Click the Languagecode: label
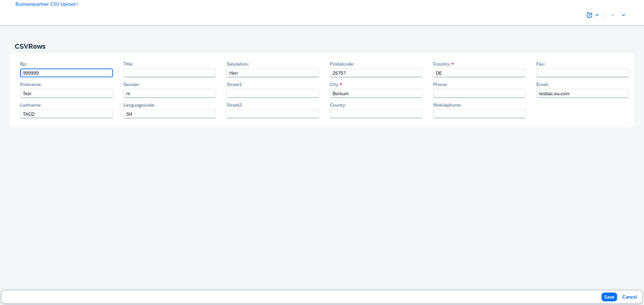 coord(138,105)
